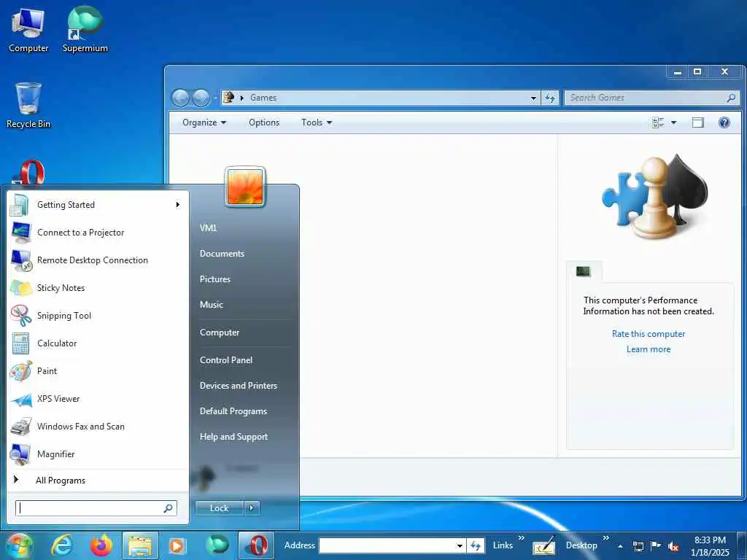This screenshot has height=560, width=747.
Task: Open Remote Desktop Connection
Action: click(x=98, y=260)
